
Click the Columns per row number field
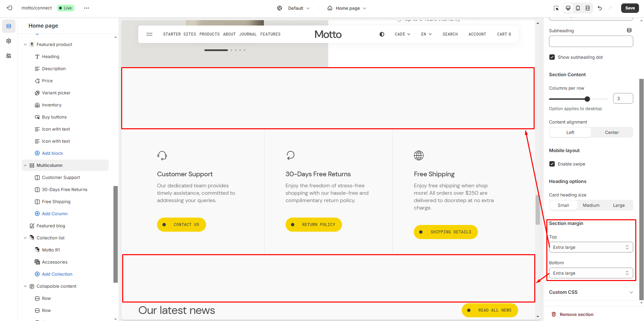tap(623, 98)
